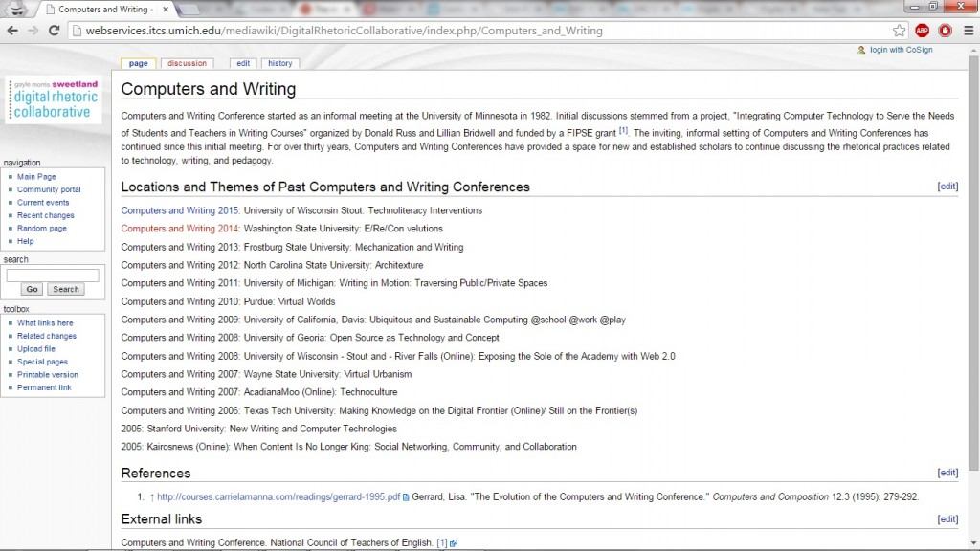Click the scrollbar down arrow
The height and width of the screenshot is (551, 980).
click(x=973, y=543)
